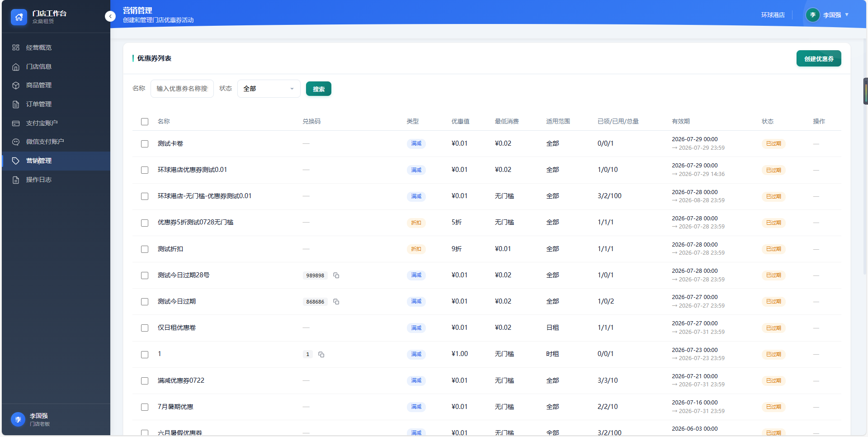Click the 商品管理 box icon
The width and height of the screenshot is (868, 437).
16,85
